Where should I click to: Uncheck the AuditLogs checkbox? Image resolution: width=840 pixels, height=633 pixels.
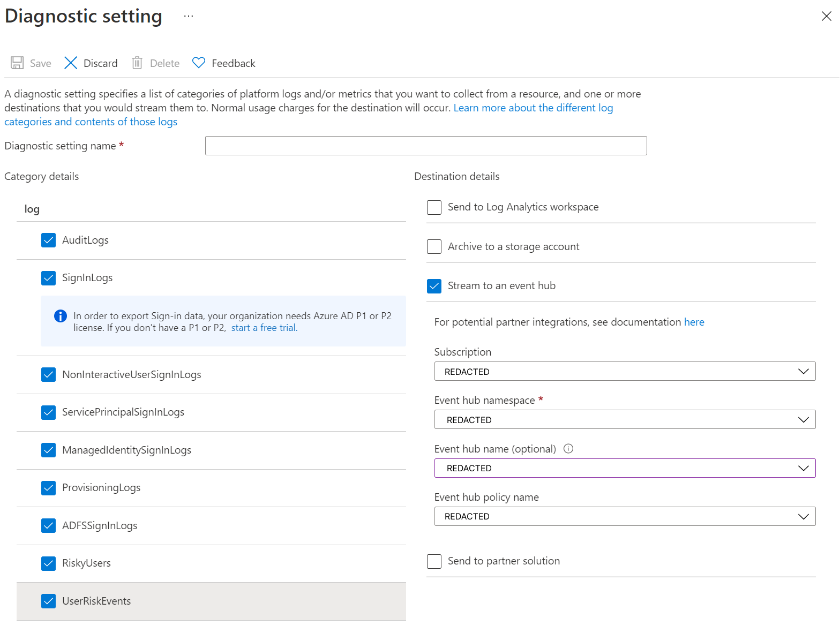point(49,240)
